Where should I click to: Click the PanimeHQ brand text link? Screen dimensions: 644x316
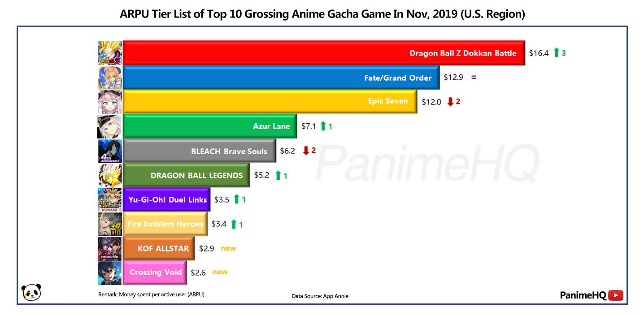click(x=583, y=295)
